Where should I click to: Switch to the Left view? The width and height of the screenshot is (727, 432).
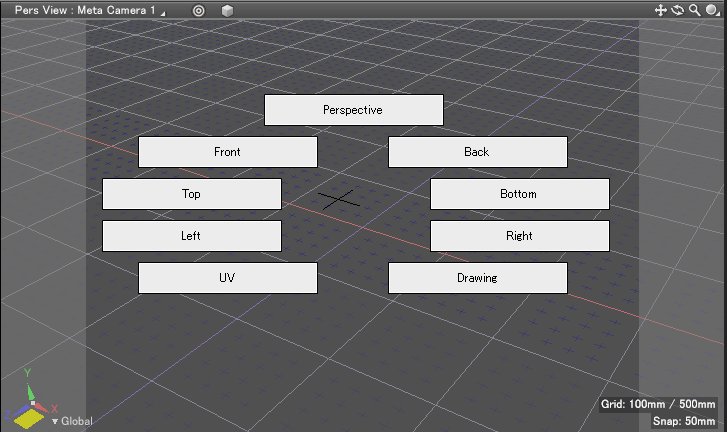(191, 236)
